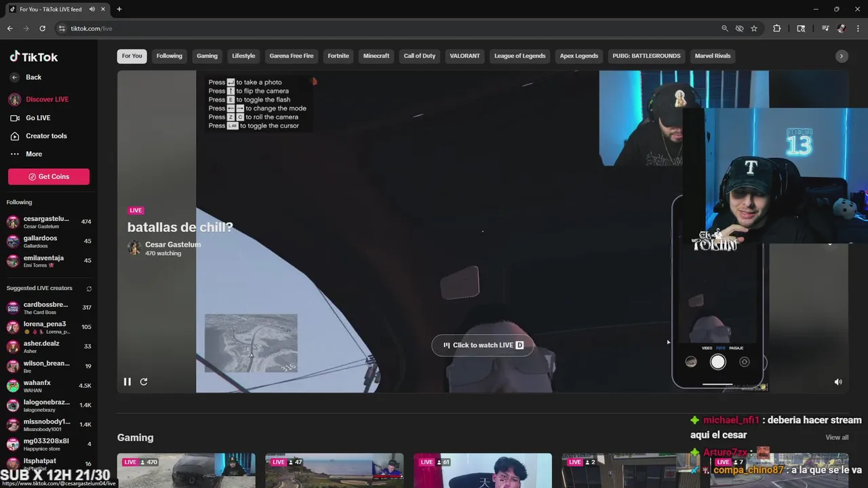Click to watch LIVE button
The image size is (868, 488).
(x=483, y=345)
